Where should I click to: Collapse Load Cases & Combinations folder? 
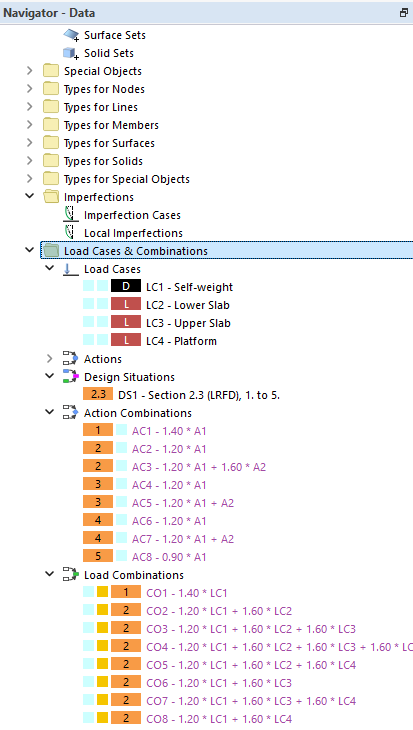[30, 250]
